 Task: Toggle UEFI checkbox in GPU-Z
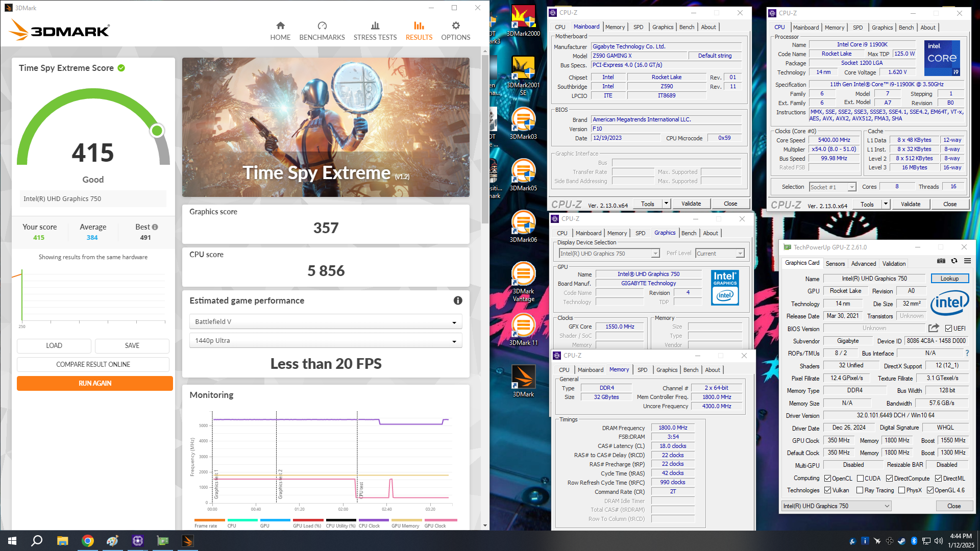coord(948,329)
